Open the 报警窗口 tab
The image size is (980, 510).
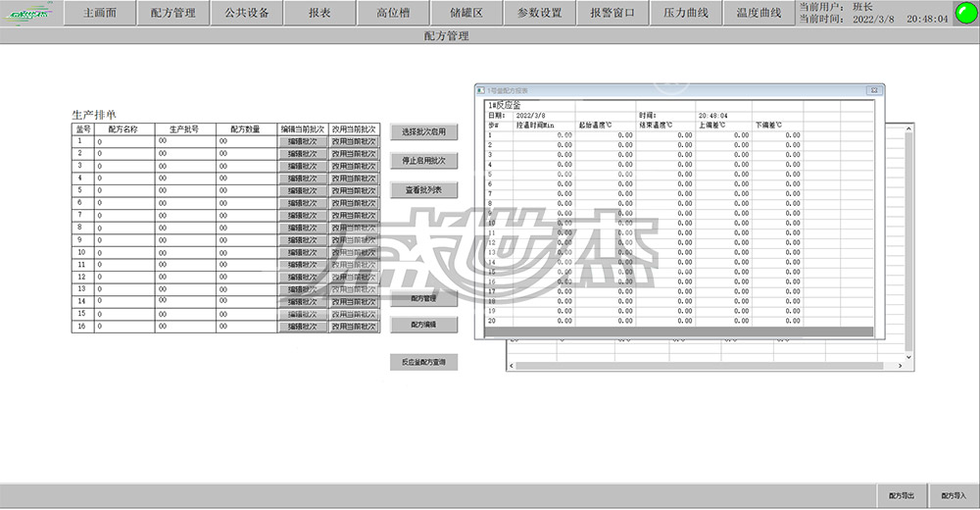[x=612, y=14]
